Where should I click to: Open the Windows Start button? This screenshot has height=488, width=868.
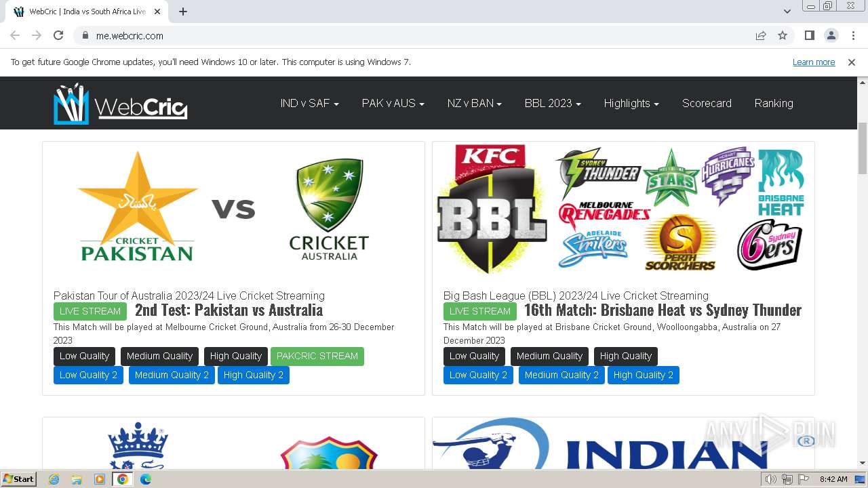[x=19, y=479]
